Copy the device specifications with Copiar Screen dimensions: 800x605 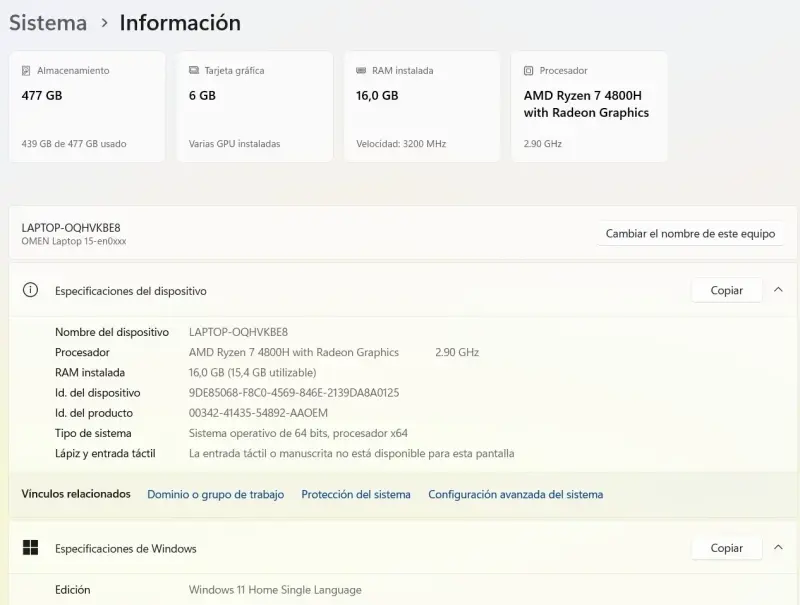(727, 290)
